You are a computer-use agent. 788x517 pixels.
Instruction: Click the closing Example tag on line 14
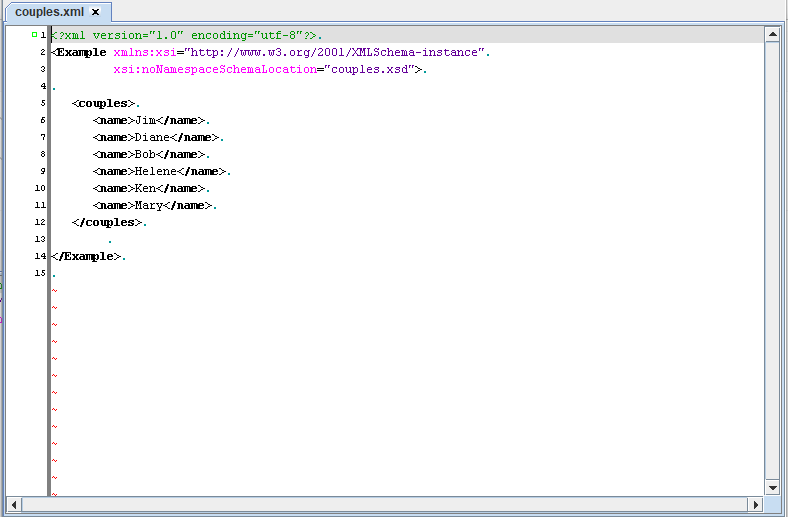click(x=86, y=256)
